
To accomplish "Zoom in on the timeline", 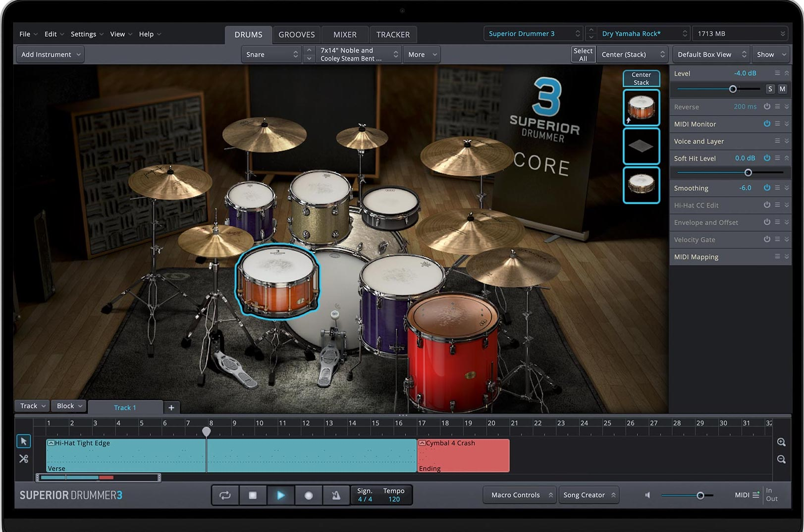I will [781, 442].
